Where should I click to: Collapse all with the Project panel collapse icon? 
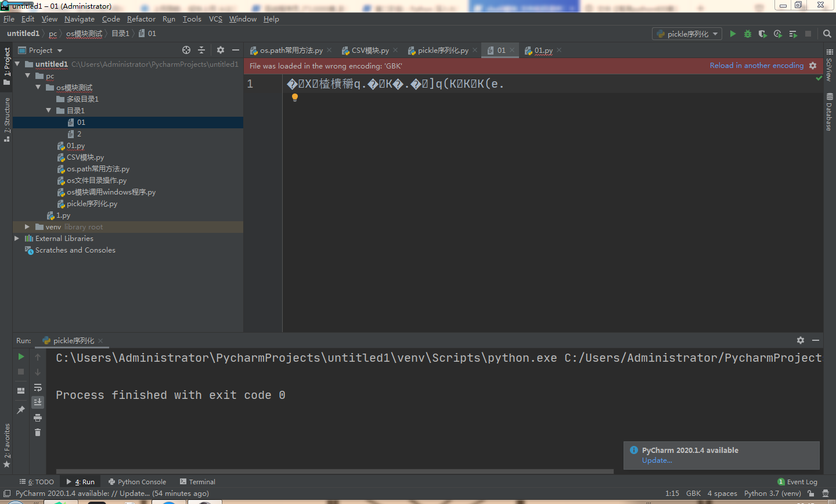[x=201, y=50]
